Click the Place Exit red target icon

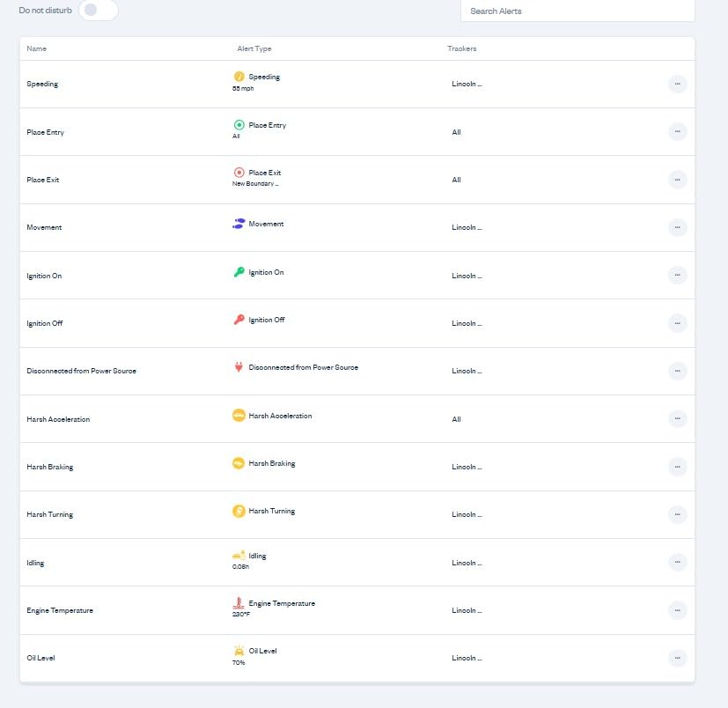pos(239,173)
